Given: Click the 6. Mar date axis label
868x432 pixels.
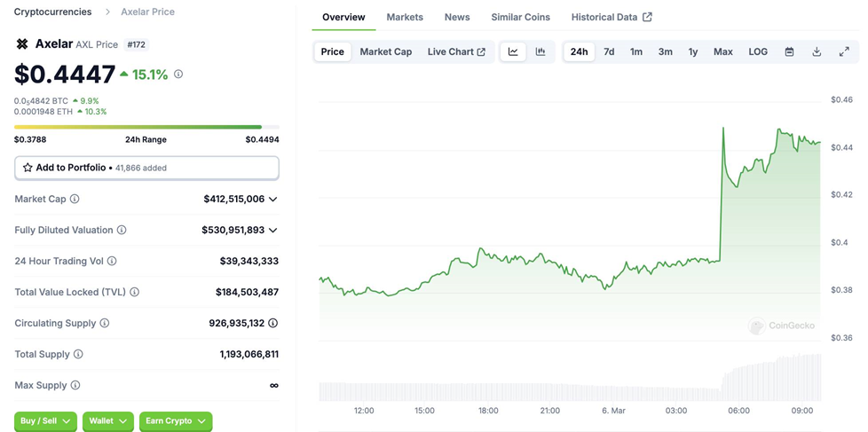Looking at the screenshot, I should click(x=612, y=411).
